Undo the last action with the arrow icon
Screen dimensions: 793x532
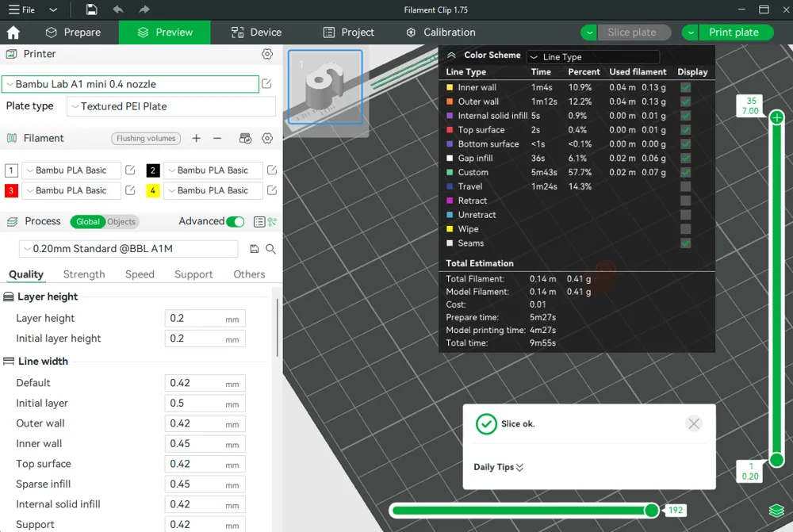pos(118,10)
